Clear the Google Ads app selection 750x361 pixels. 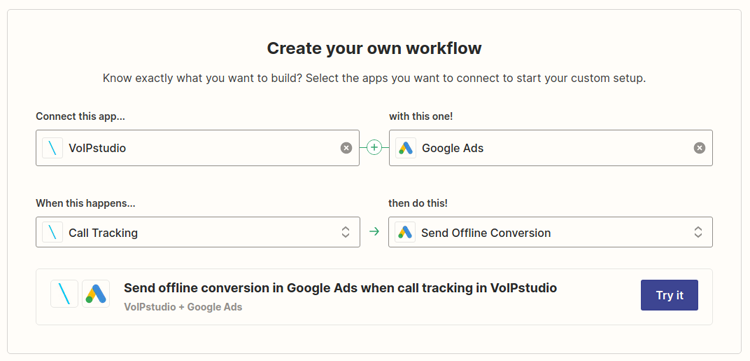[x=699, y=148]
